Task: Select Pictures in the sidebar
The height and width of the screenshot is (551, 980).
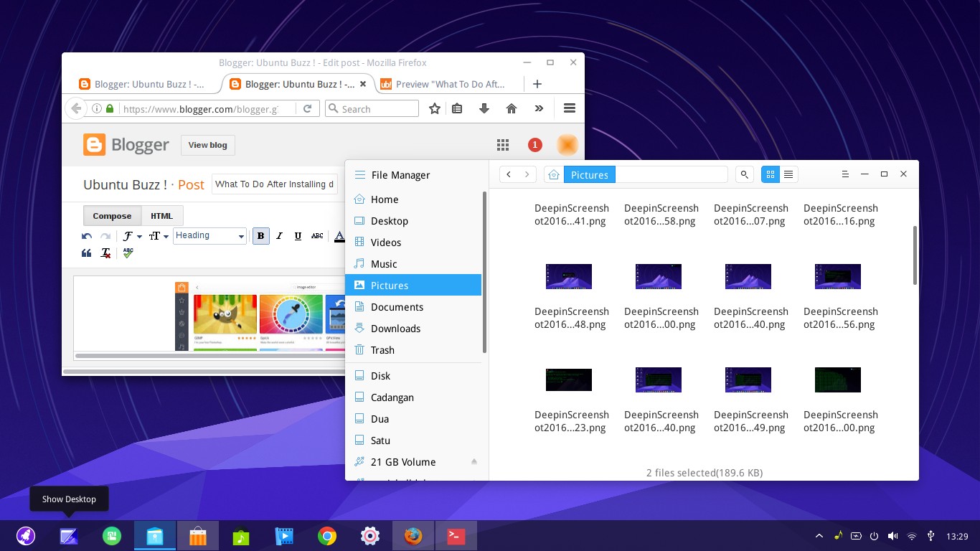Action: click(390, 285)
